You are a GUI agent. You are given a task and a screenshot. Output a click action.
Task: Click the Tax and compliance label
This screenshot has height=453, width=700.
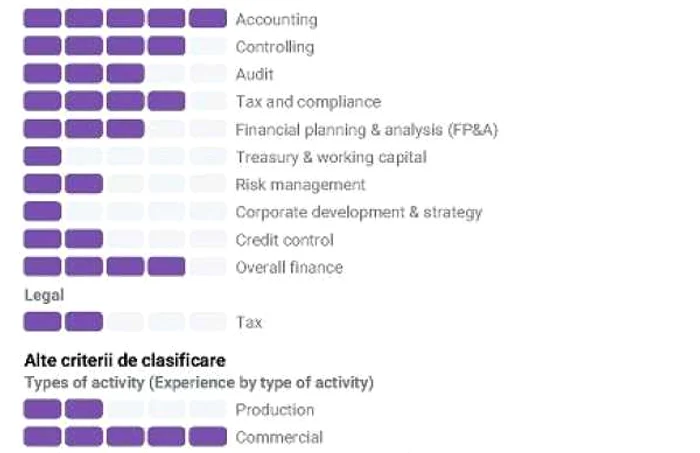point(308,102)
